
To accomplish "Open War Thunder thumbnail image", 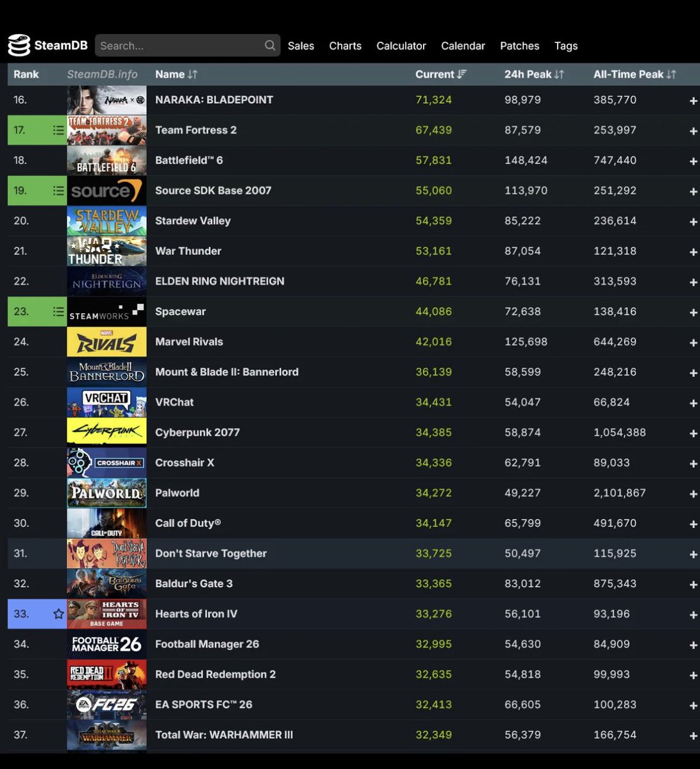I will [106, 251].
